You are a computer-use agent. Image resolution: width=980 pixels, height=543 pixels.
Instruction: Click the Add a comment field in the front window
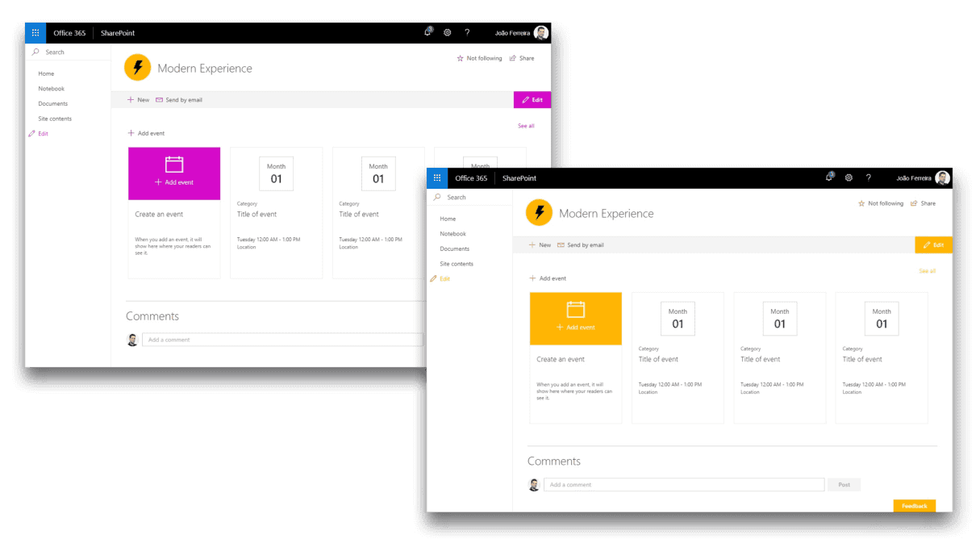[x=683, y=485]
